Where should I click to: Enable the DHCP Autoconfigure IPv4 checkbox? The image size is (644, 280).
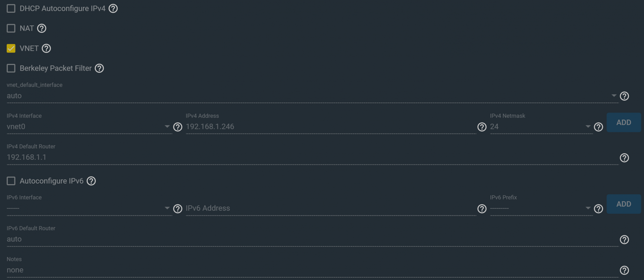11,8
